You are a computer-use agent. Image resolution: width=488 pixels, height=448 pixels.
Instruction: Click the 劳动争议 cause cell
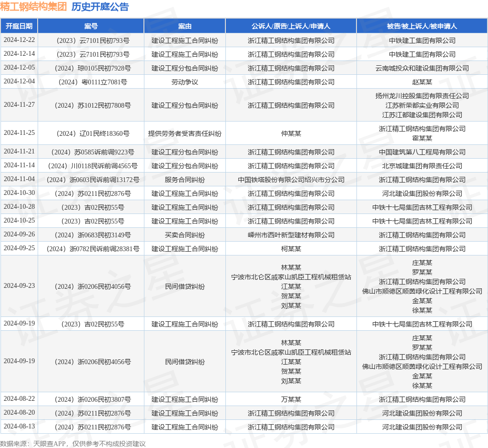point(184,82)
